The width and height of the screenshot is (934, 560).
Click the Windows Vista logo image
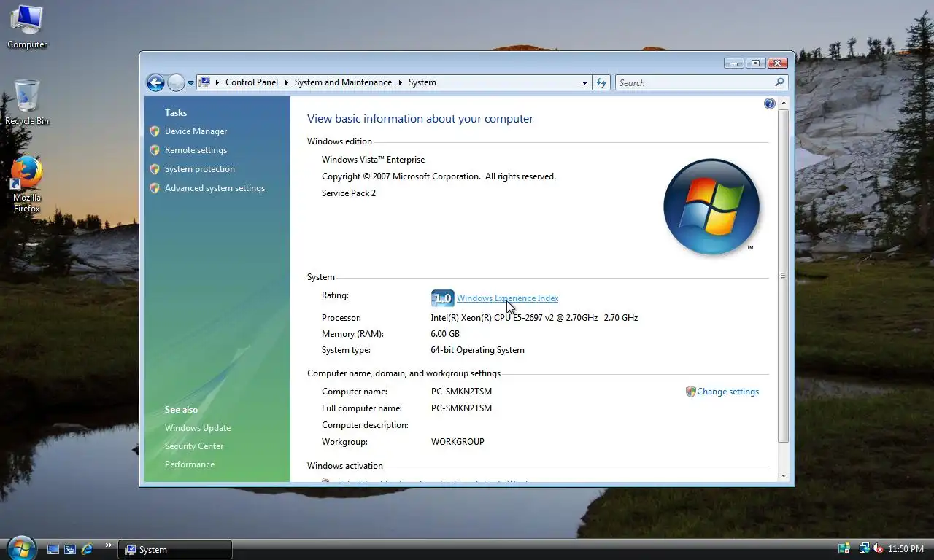[x=711, y=207]
